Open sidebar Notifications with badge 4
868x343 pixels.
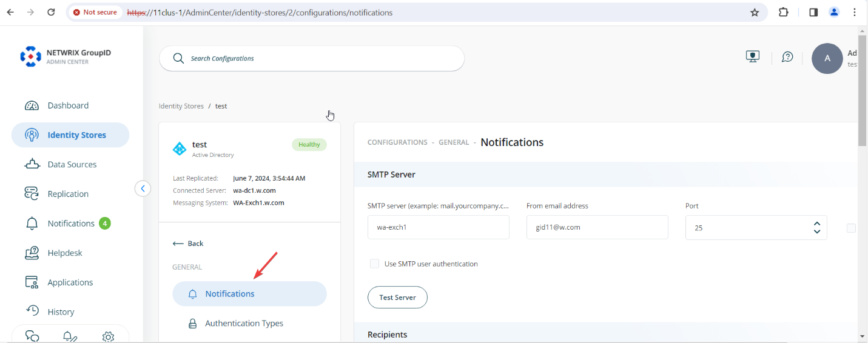(x=71, y=224)
